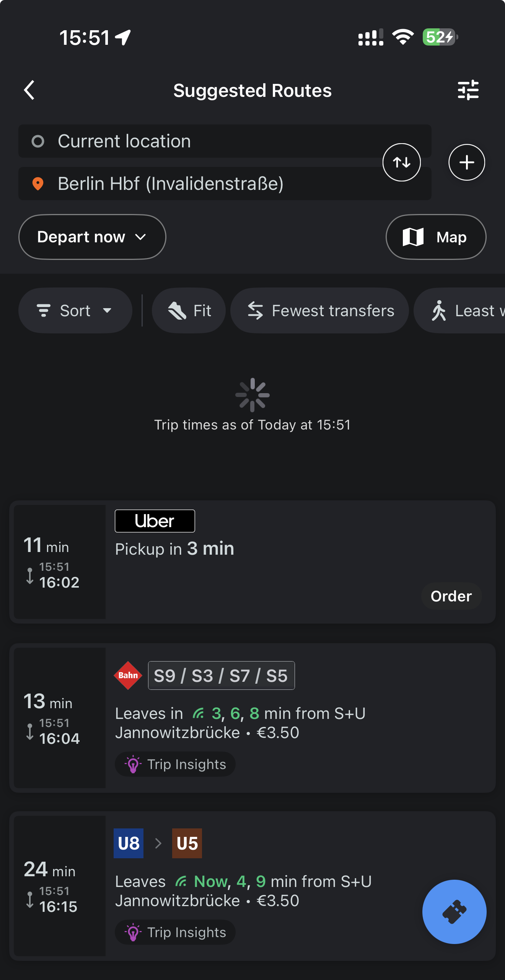Open Trip Insights for U8 route
Image resolution: width=505 pixels, height=980 pixels.
[x=175, y=932]
